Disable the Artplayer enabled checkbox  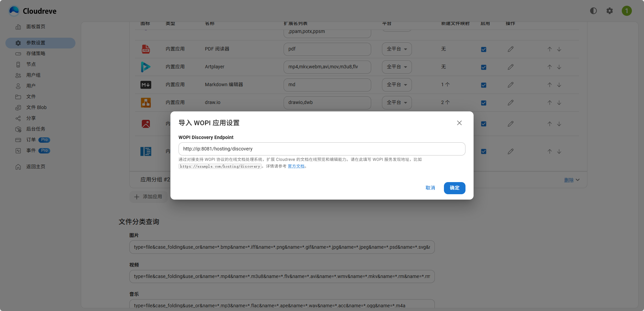(483, 67)
